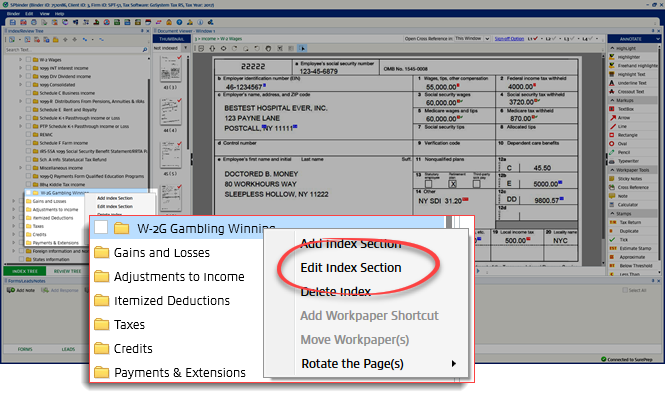Check the 1099 Consolidated checkbox
Image resolution: width=665 pixels, height=403 pixels.
(x=28, y=85)
